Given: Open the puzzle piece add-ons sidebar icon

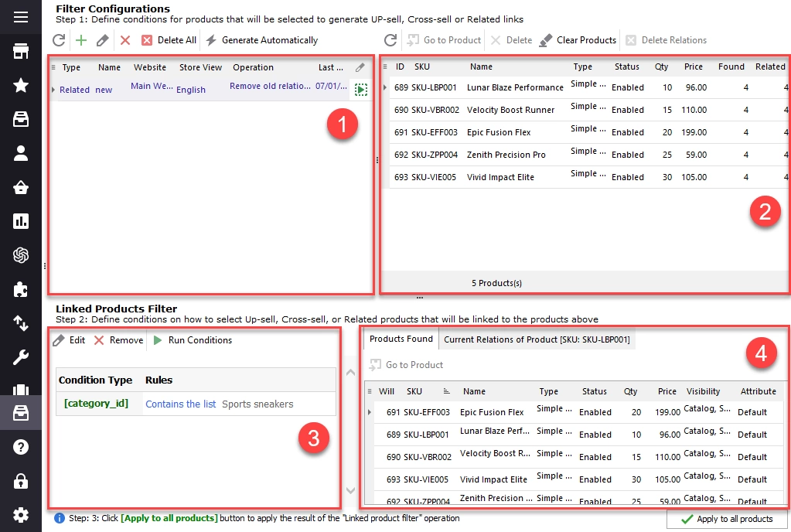Looking at the screenshot, I should (21, 289).
